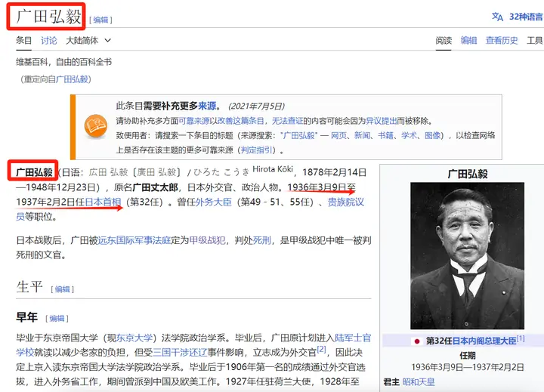Open the 查看历史 tab
Screen dimensions: 544x392
(x=502, y=41)
